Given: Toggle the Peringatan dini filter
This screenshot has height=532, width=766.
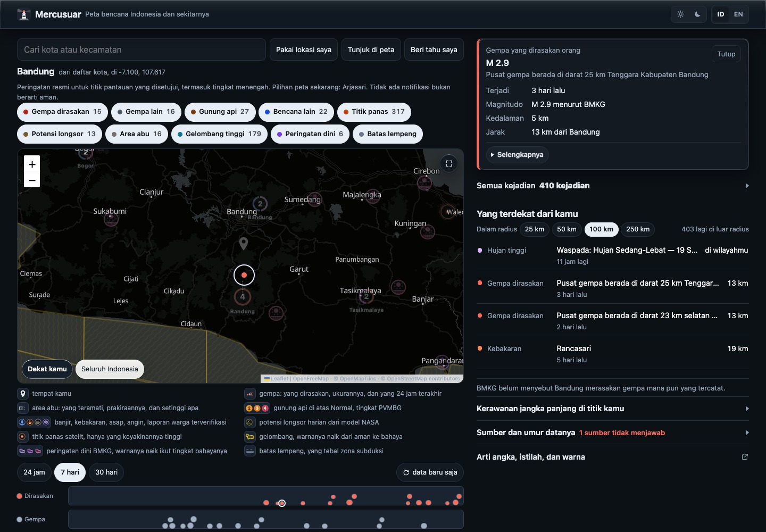Looking at the screenshot, I should 310,134.
